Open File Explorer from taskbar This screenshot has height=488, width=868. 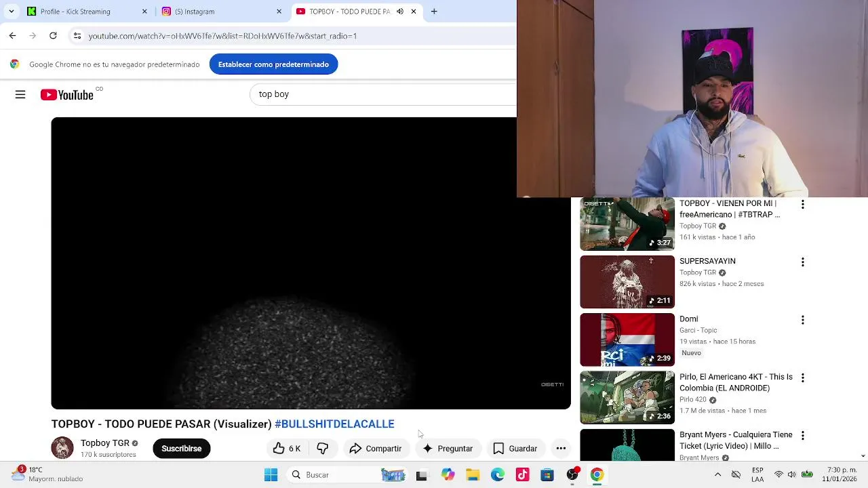pyautogui.click(x=473, y=475)
